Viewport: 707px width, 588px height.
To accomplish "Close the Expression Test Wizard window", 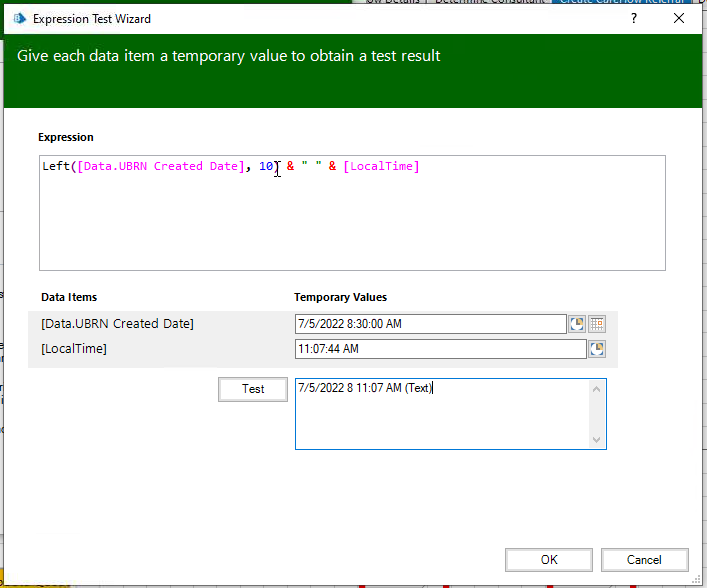I will pos(680,19).
